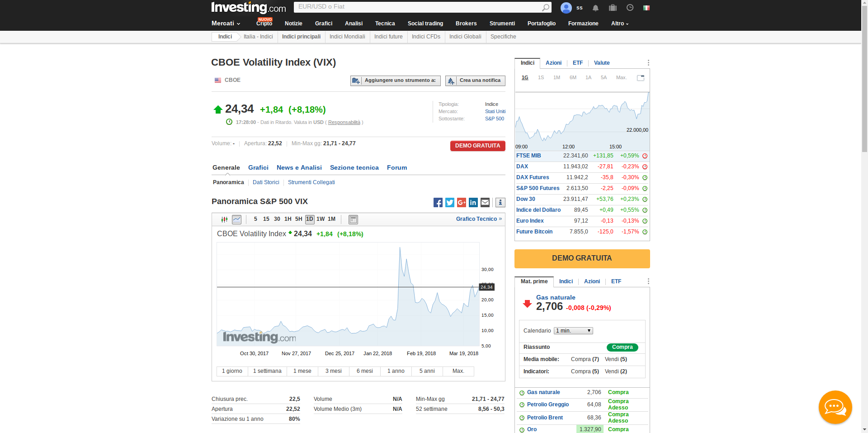Select the 5H chart interval

click(x=299, y=219)
